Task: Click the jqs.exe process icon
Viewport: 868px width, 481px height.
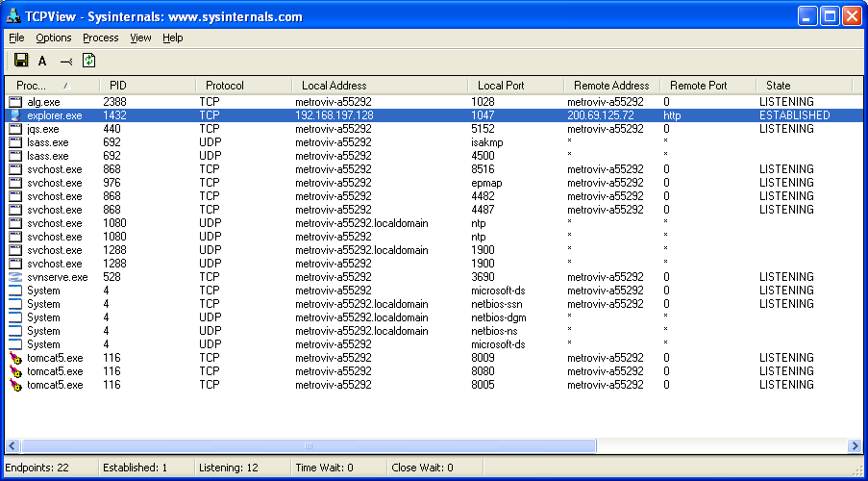Action: tap(14, 129)
